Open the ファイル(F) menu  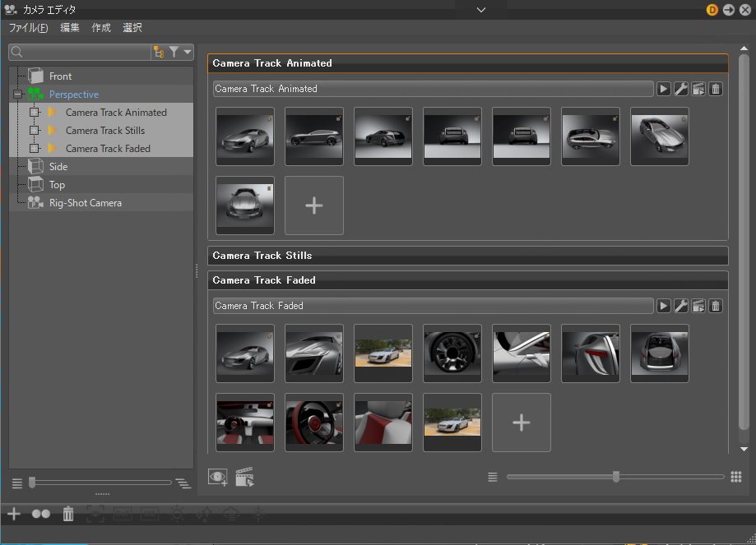point(29,28)
